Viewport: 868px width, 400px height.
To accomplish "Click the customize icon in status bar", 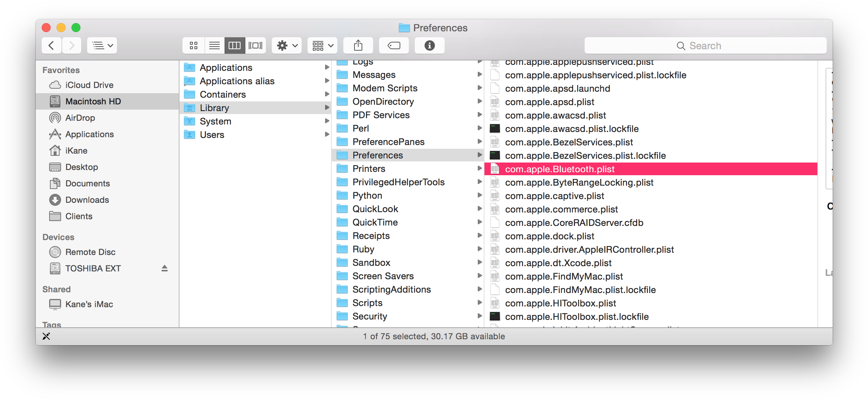I will (x=46, y=336).
